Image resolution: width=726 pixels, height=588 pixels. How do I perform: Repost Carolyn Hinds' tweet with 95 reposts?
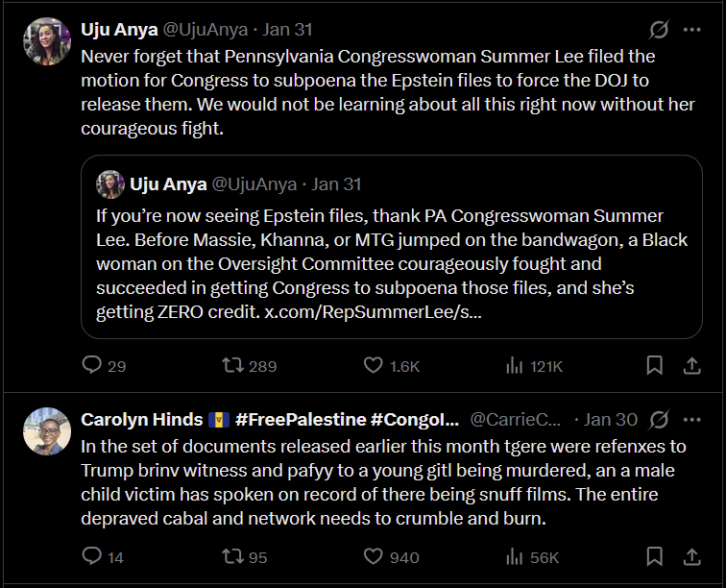coord(232,555)
